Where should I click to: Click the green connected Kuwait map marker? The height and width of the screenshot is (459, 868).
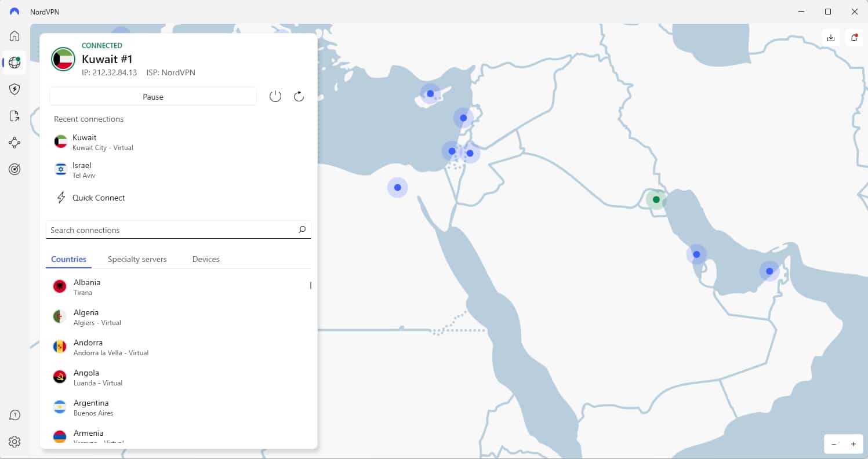tap(656, 199)
